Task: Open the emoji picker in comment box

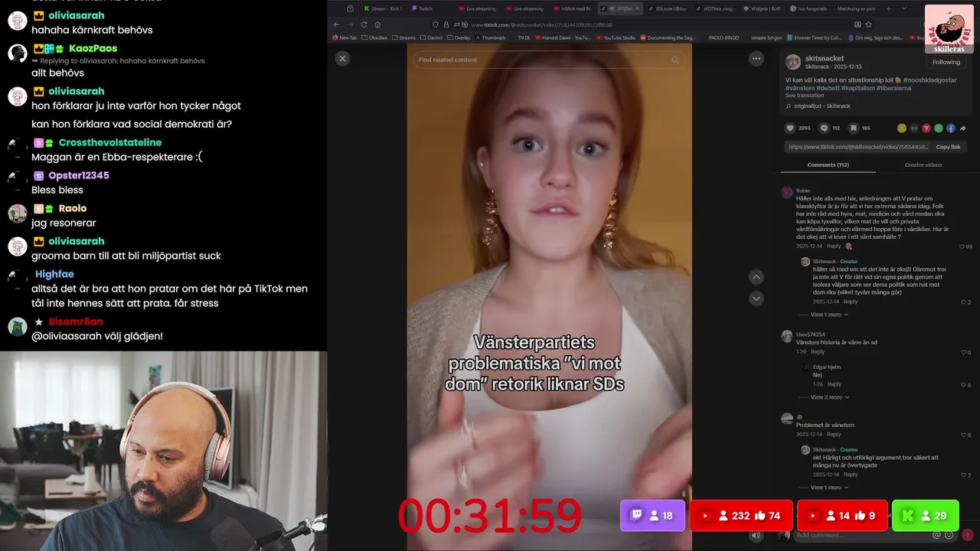Action: click(949, 535)
